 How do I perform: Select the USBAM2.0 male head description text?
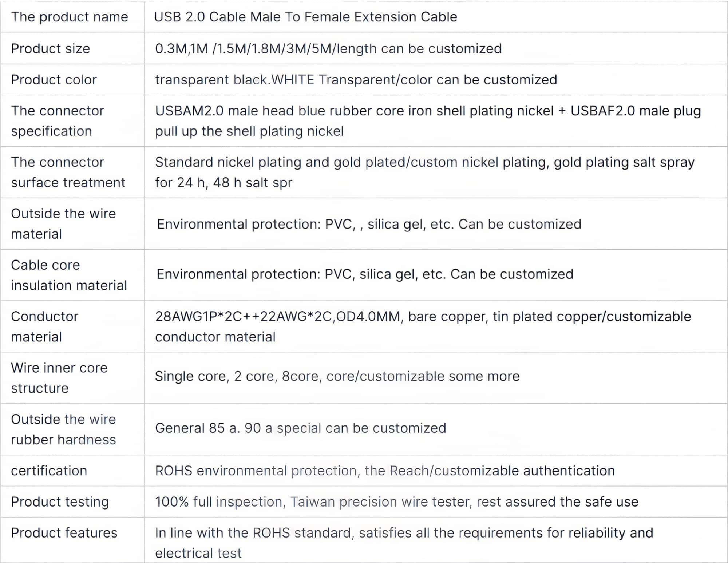(428, 121)
